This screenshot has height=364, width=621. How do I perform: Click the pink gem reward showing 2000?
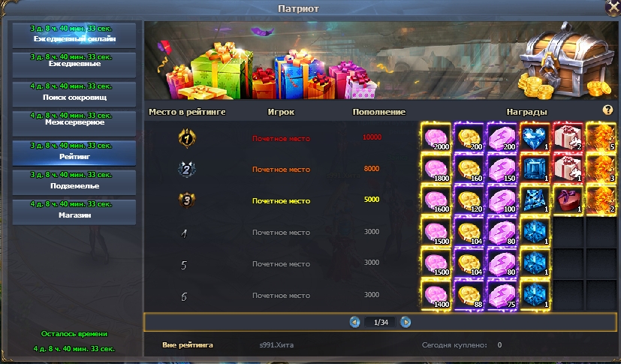[436, 137]
